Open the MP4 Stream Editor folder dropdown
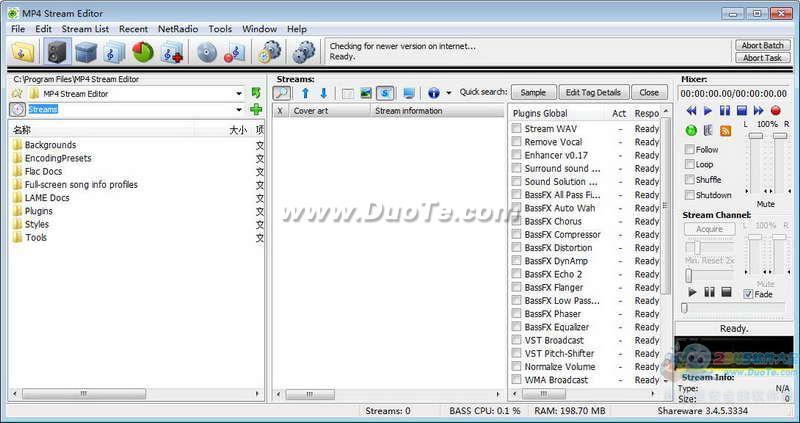Image resolution: width=800 pixels, height=423 pixels. pos(239,93)
